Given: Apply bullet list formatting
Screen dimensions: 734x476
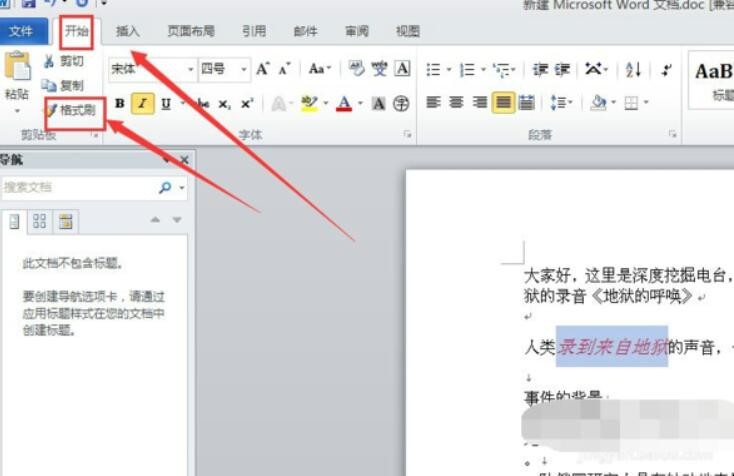Looking at the screenshot, I should (433, 70).
